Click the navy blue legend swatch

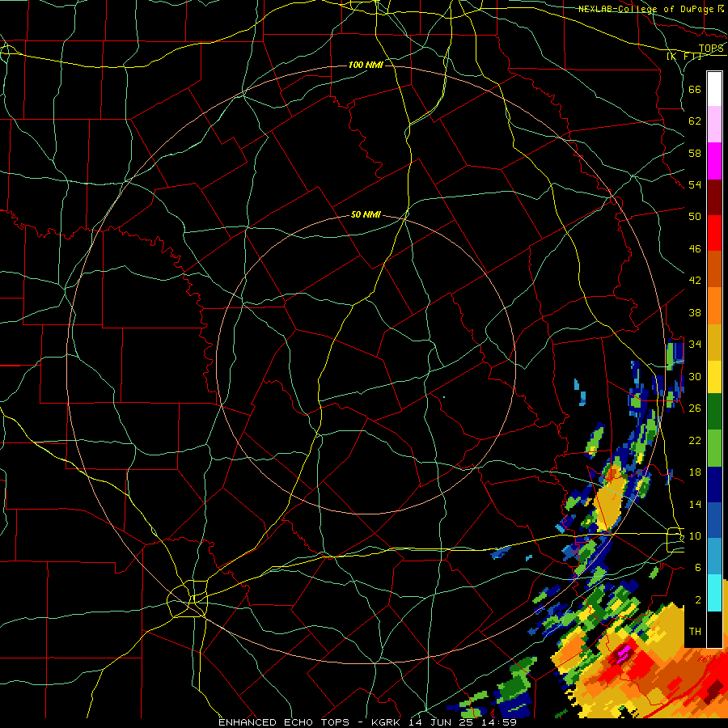tap(714, 485)
